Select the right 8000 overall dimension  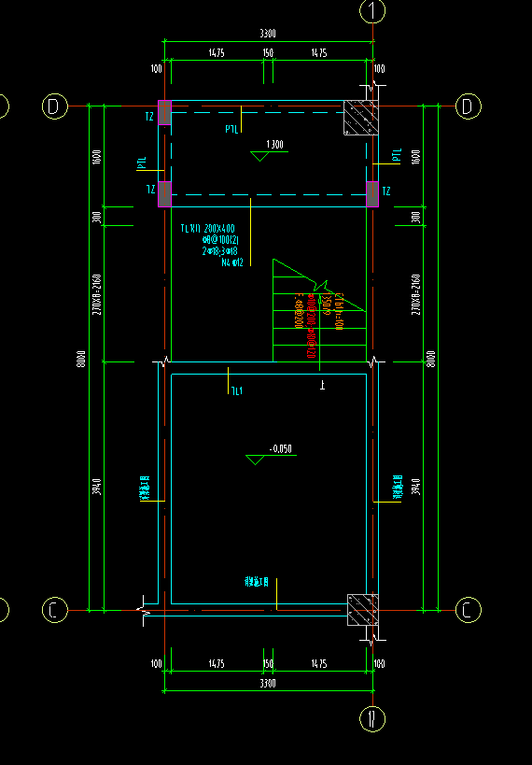[x=431, y=359]
